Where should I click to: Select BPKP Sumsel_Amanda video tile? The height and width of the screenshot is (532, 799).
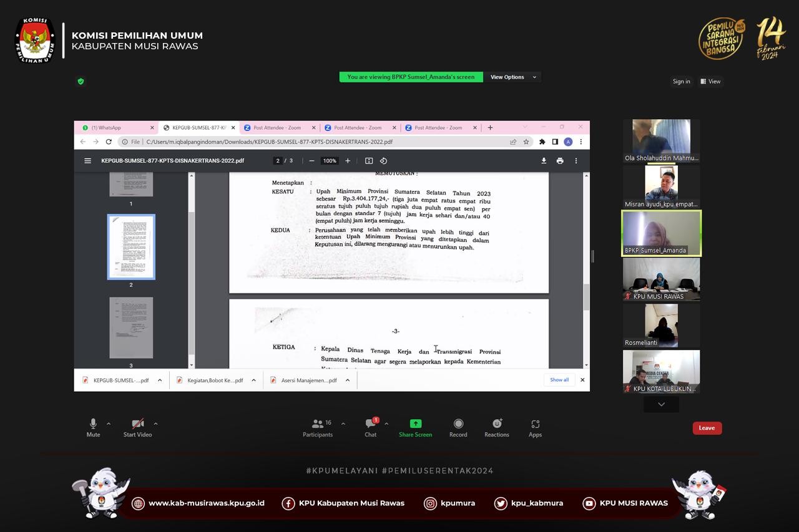tap(661, 233)
